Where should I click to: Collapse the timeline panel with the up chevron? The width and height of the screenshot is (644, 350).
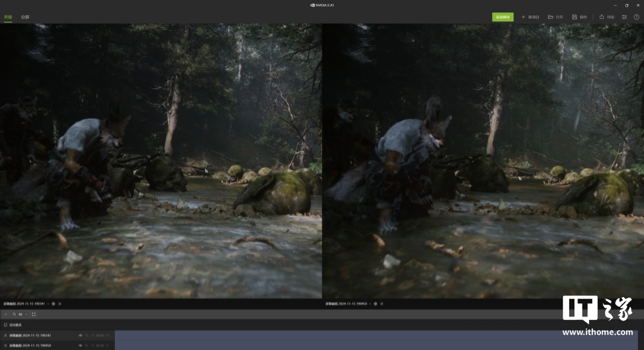6,314
